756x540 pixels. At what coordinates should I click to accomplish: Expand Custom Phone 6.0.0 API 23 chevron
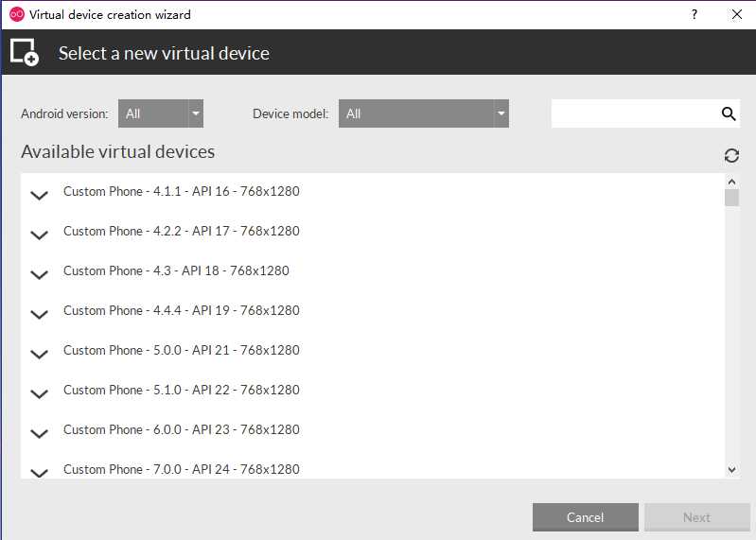(x=39, y=434)
